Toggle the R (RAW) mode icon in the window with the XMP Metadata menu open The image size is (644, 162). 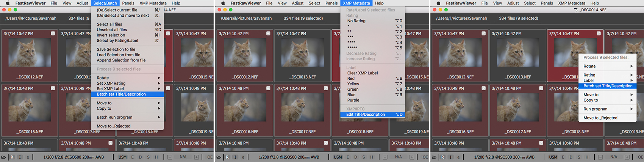[227, 157]
